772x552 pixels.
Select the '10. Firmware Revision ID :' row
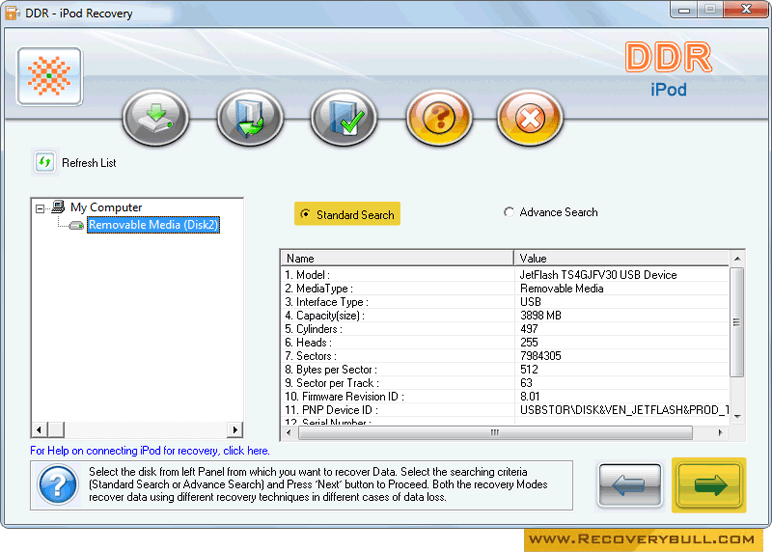(x=505, y=397)
